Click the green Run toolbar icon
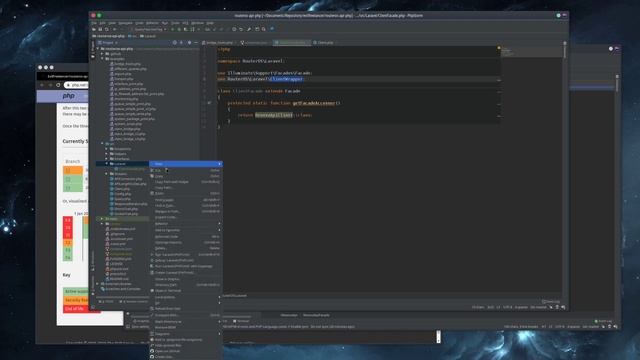The image size is (640, 360). (172, 29)
